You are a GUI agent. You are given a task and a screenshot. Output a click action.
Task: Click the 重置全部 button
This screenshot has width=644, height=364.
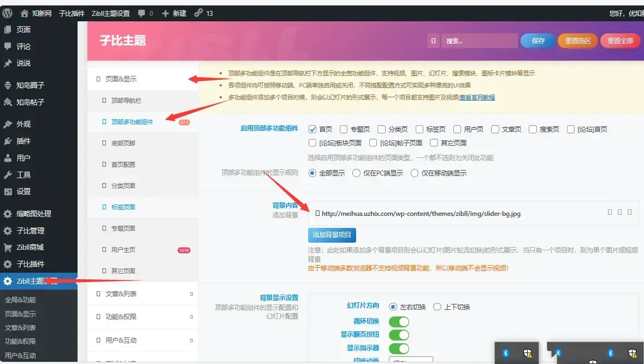(x=620, y=40)
